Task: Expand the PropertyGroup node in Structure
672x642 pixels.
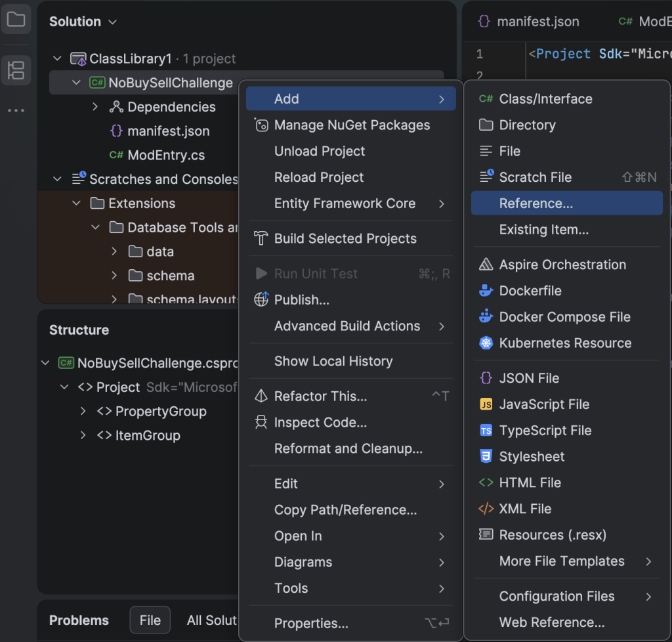Action: [x=83, y=412]
